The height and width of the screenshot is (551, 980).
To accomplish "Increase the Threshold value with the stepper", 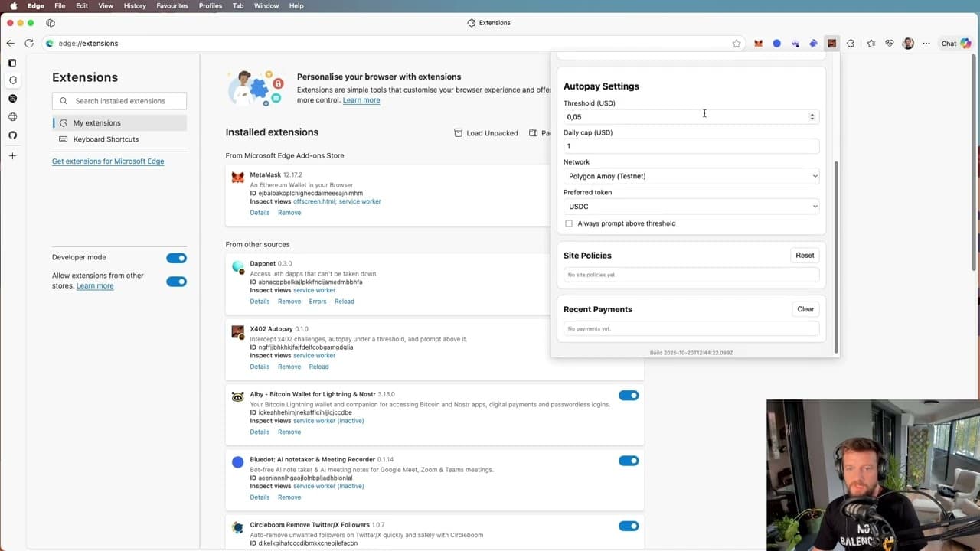I will [812, 114].
